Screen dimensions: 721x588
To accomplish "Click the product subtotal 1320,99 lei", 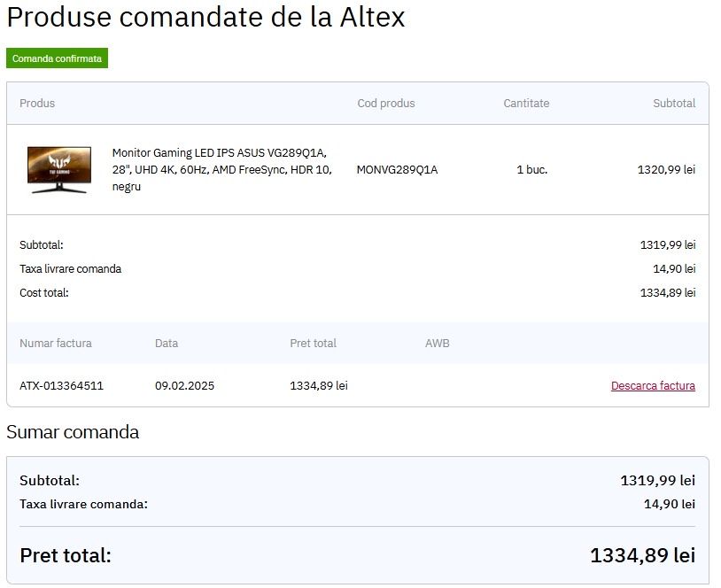I will click(666, 169).
